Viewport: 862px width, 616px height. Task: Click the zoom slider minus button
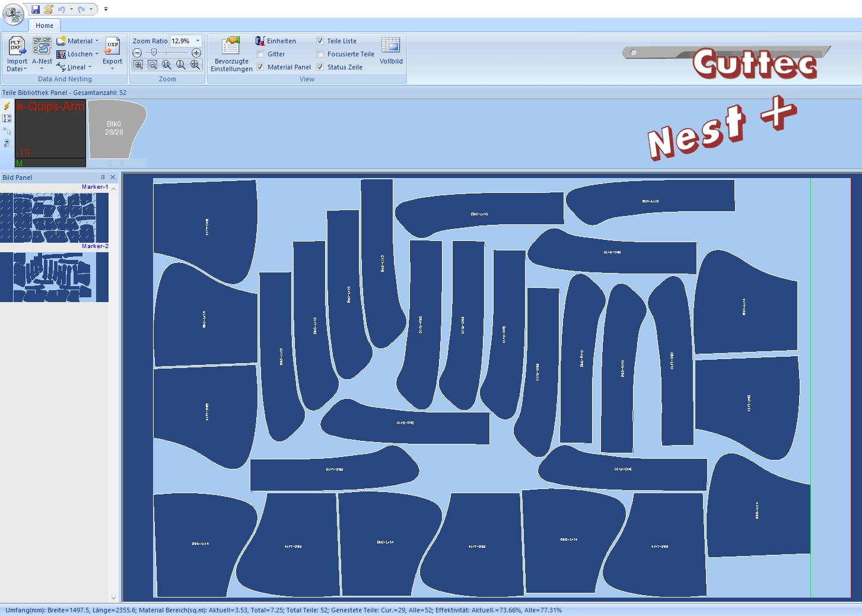(x=137, y=53)
